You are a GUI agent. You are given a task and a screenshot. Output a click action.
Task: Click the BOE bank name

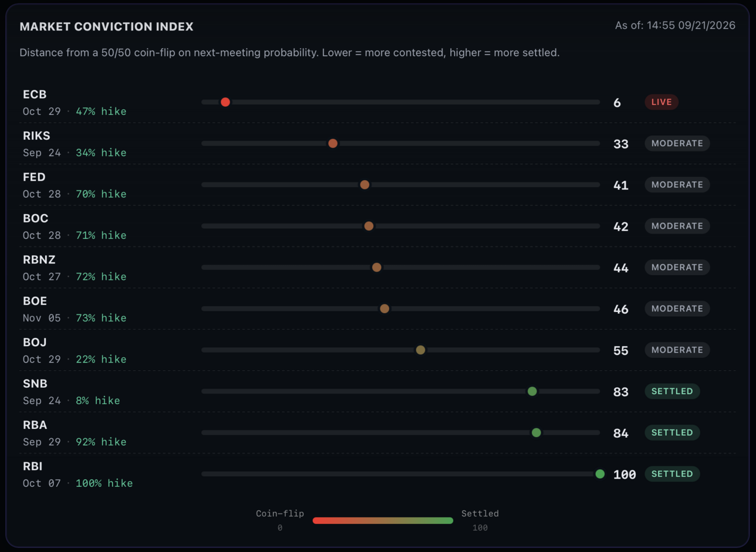pyautogui.click(x=35, y=301)
